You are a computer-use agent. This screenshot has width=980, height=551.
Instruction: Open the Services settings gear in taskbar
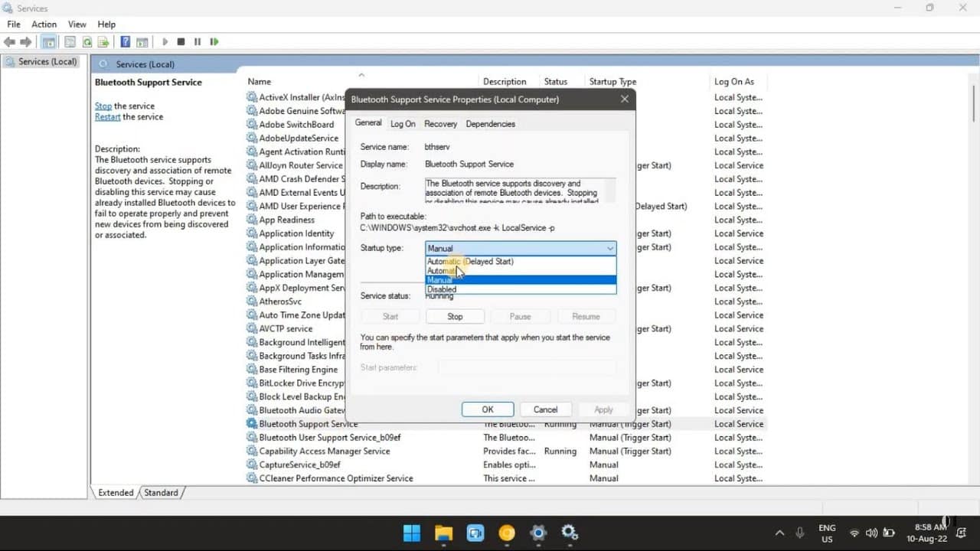point(570,533)
